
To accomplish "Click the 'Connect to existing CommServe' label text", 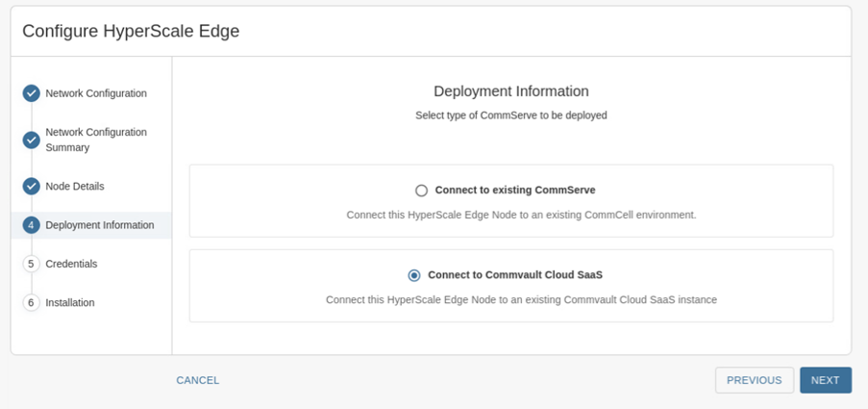I will 514,191.
